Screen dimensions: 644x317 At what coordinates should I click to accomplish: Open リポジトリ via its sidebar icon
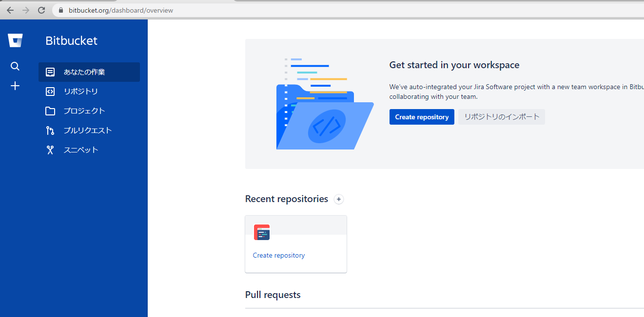50,91
